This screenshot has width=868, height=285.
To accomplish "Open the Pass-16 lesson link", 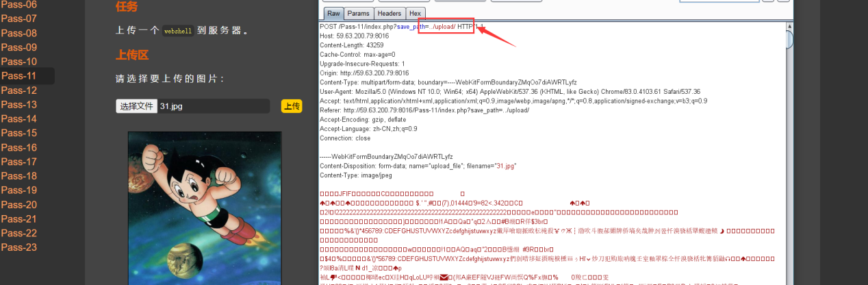I will [x=19, y=147].
